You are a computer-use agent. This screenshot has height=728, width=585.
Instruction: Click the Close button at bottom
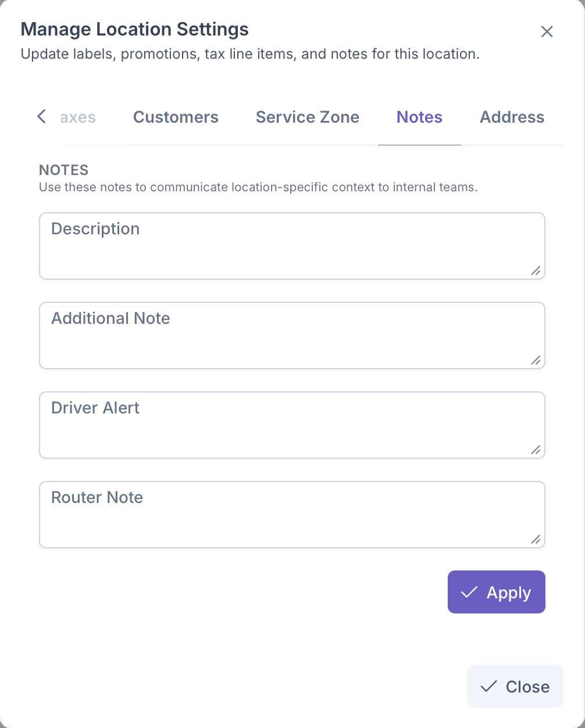point(515,686)
